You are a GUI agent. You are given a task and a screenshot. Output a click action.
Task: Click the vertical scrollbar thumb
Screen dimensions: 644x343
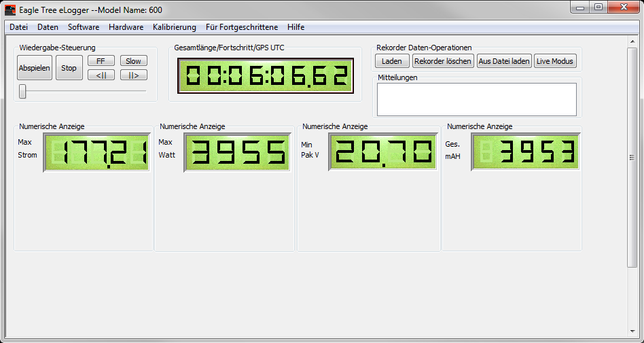tap(632, 158)
